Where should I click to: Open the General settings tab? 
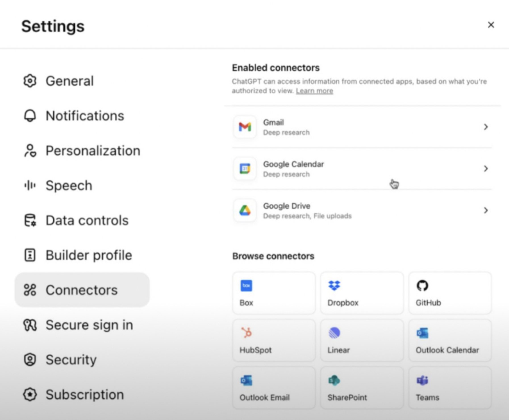(82, 81)
